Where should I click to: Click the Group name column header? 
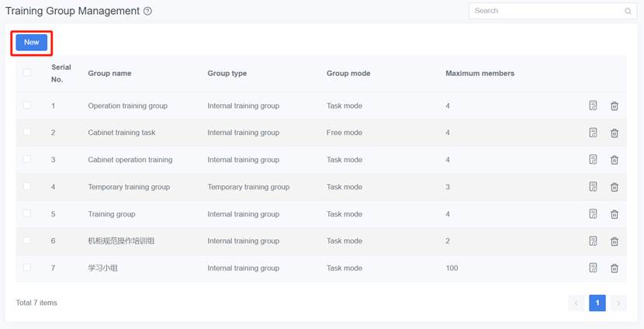coord(109,74)
